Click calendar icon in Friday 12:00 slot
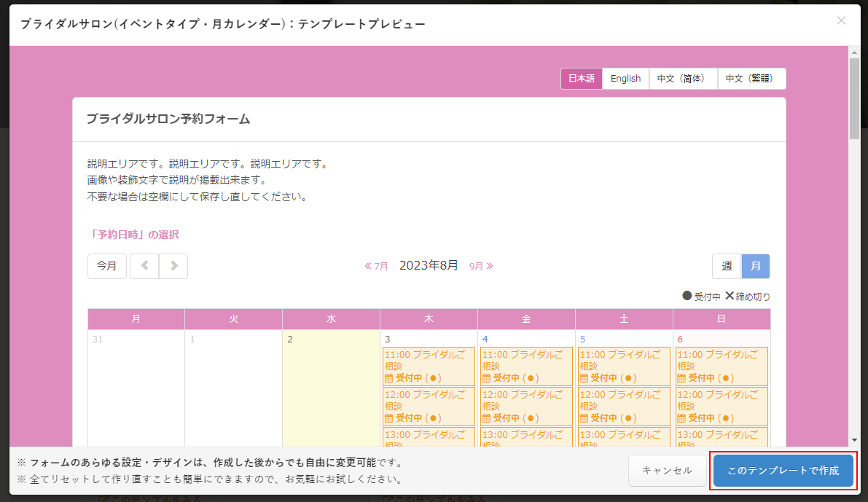This screenshot has width=868, height=502. (x=487, y=418)
